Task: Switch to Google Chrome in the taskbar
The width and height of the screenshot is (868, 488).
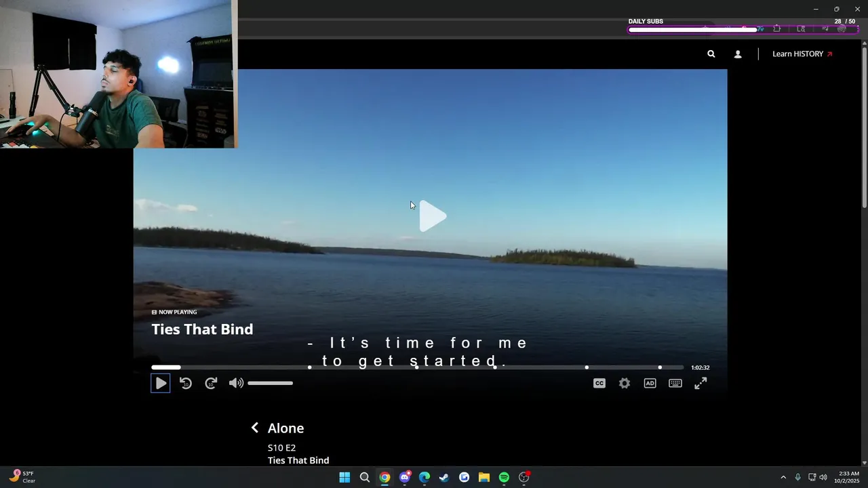Action: [x=384, y=477]
